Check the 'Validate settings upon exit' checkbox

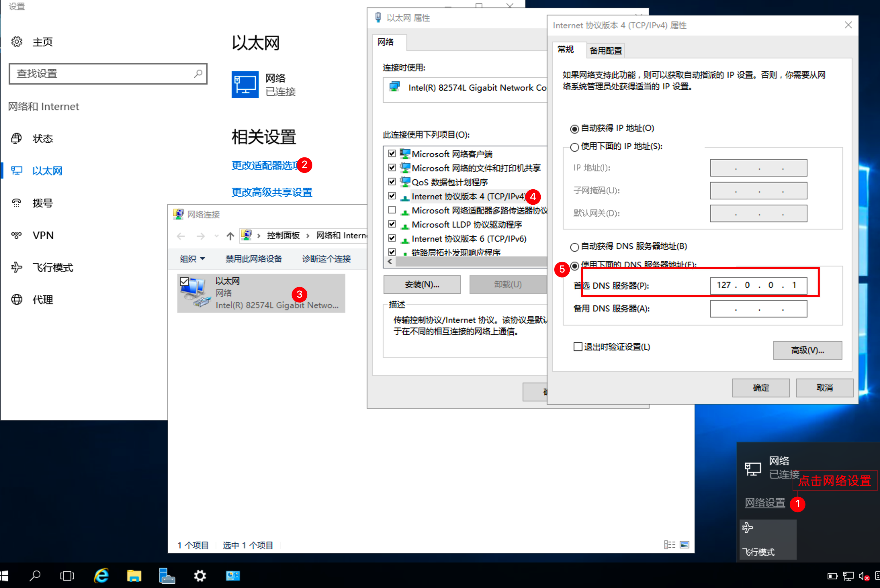(x=577, y=347)
